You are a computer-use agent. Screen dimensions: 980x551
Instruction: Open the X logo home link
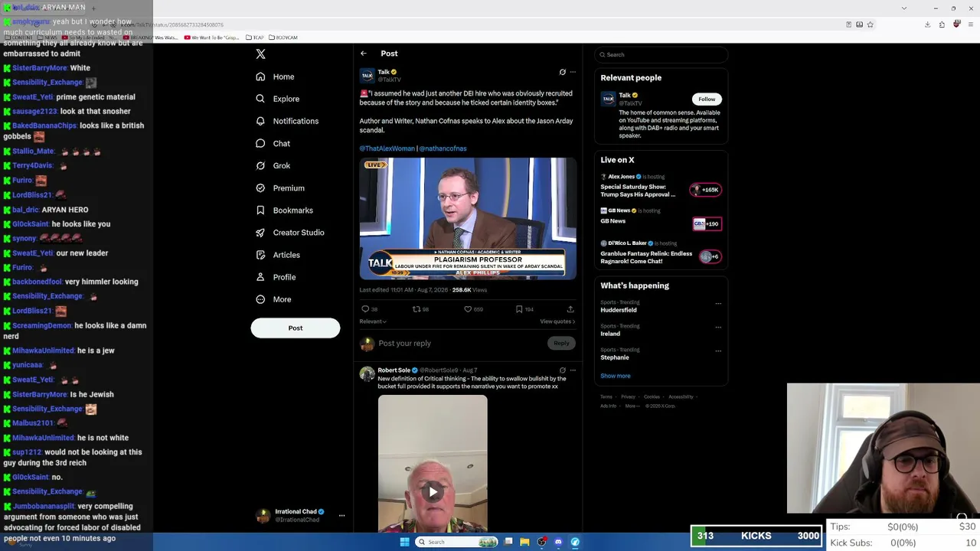point(260,54)
